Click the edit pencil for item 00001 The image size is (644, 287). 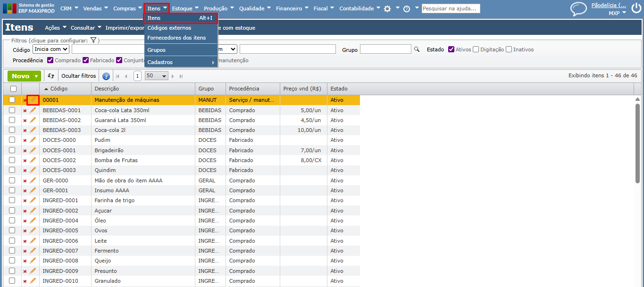pyautogui.click(x=33, y=100)
